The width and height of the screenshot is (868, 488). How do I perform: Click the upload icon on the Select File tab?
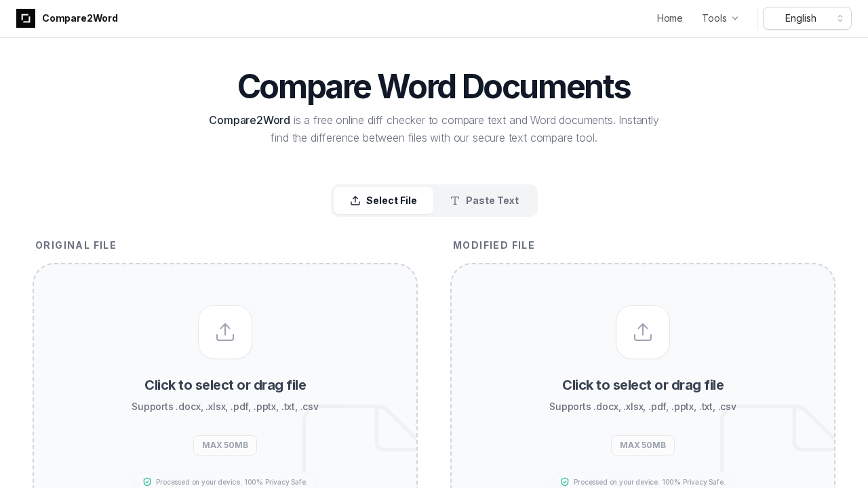point(355,201)
